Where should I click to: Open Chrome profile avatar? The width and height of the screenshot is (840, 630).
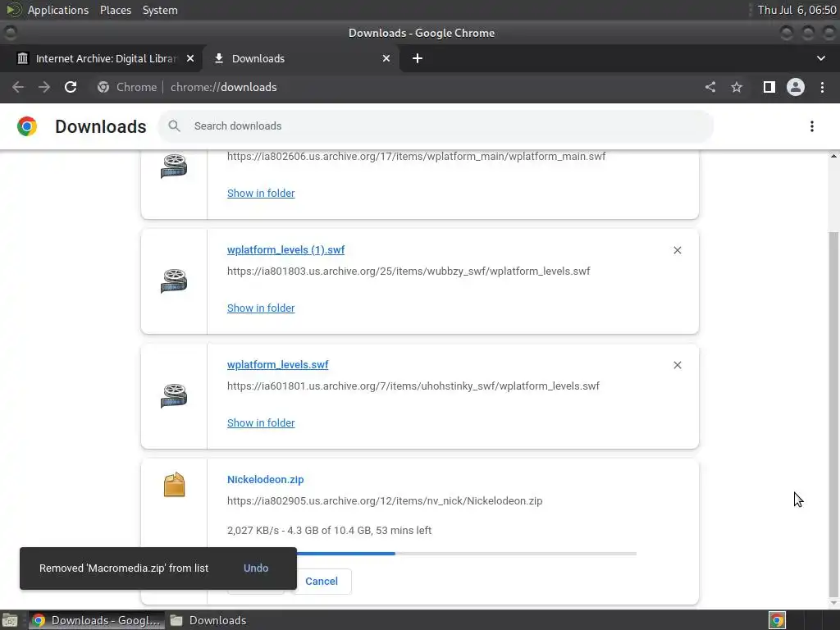point(796,87)
